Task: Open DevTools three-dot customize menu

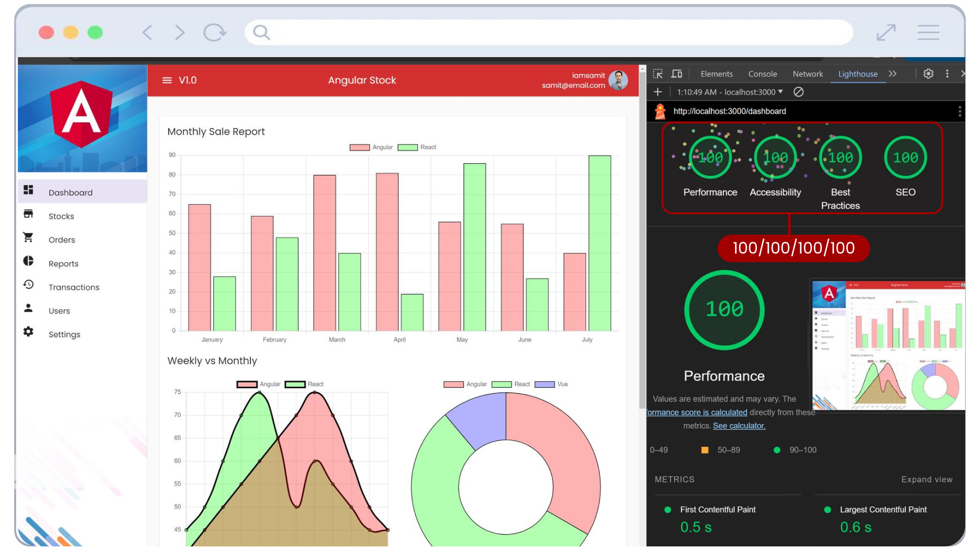Action: coord(947,74)
